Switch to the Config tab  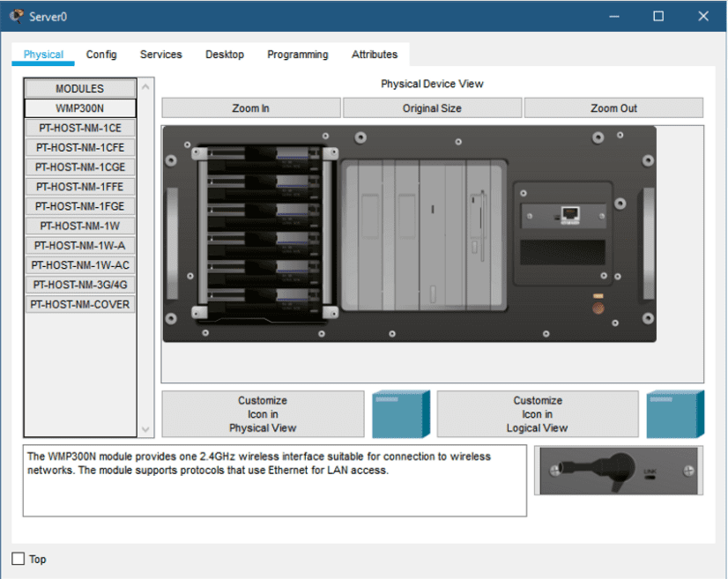101,55
